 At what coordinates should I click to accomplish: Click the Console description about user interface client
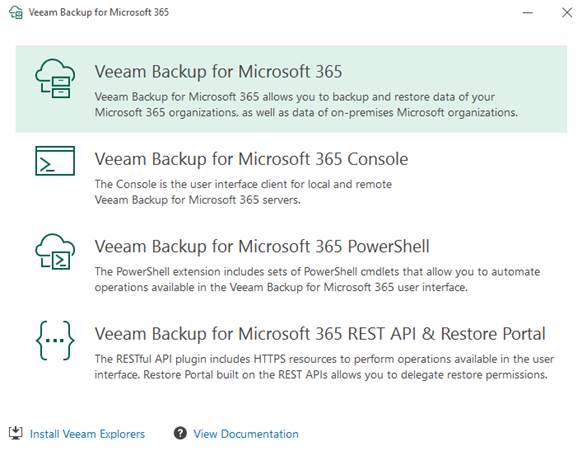click(243, 192)
